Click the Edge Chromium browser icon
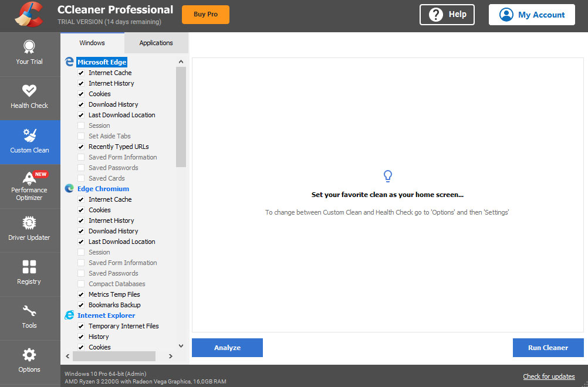This screenshot has width=588, height=387. tap(69, 188)
